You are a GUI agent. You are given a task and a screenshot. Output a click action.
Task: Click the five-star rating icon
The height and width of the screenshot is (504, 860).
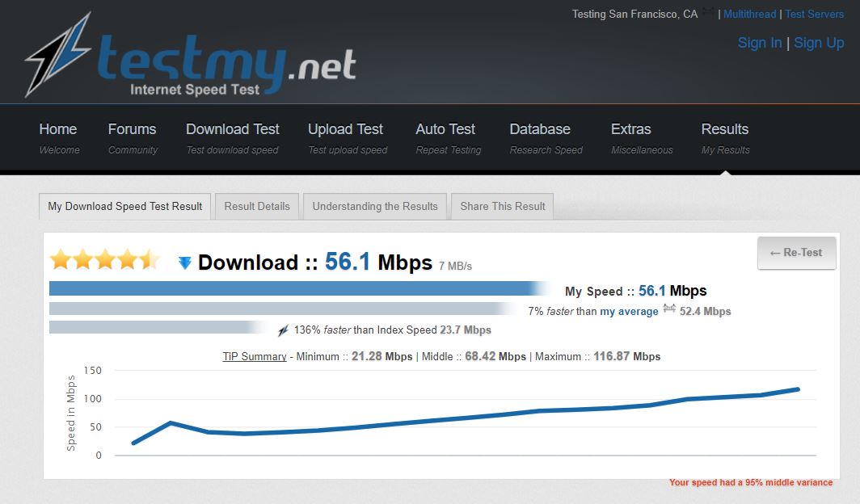click(105, 259)
